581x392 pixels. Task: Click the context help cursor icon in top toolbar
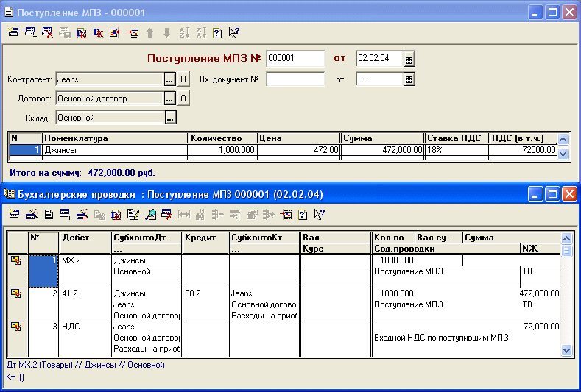click(234, 32)
